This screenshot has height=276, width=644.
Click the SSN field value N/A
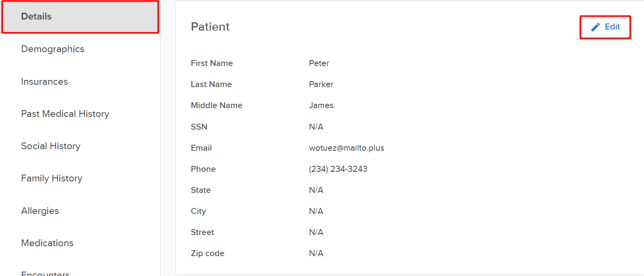(x=316, y=127)
